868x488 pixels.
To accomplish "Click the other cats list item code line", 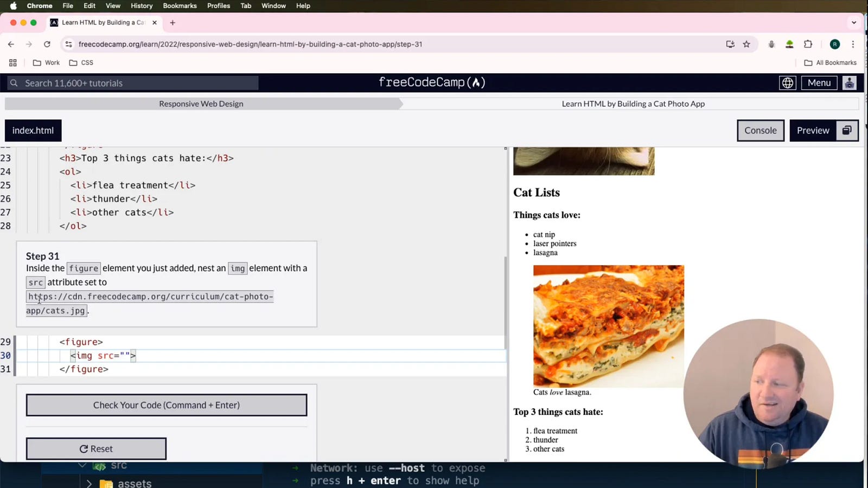I will [122, 213].
